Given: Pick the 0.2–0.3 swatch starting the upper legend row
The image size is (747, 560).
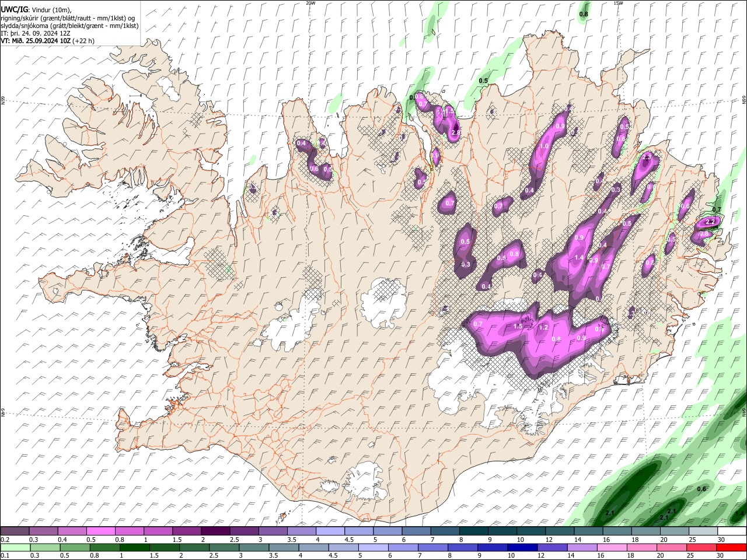Looking at the screenshot, I should (x=15, y=531).
